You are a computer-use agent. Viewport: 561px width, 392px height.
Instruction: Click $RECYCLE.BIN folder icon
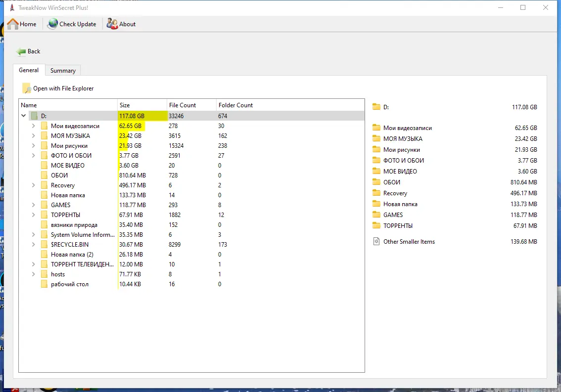(x=44, y=245)
